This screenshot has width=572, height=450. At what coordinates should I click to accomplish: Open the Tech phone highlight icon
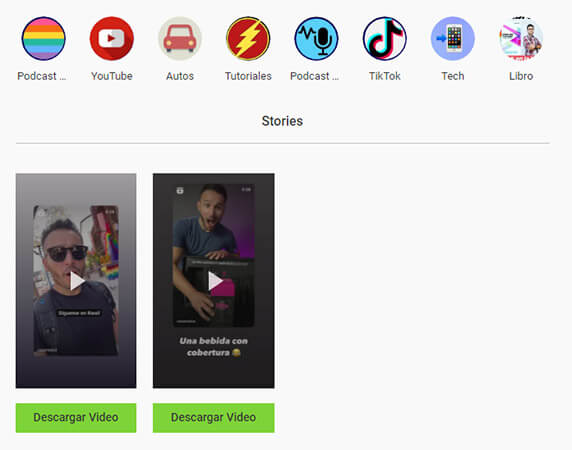(453, 39)
